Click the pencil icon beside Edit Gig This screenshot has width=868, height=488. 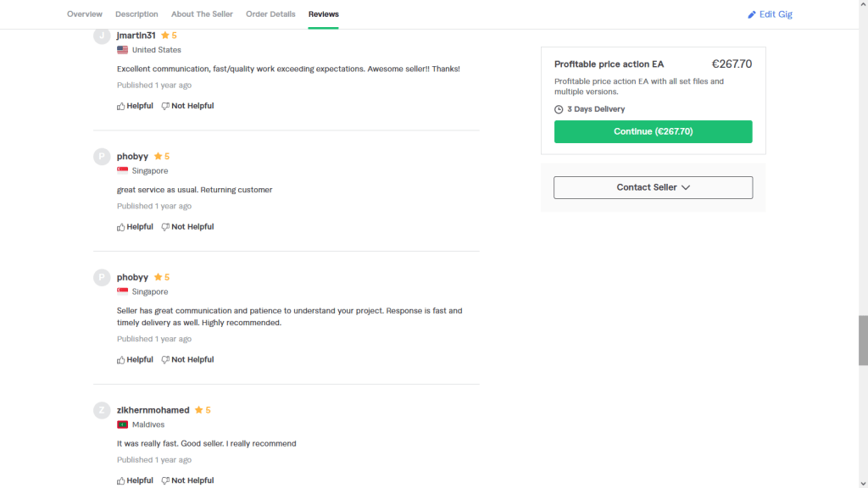point(751,14)
